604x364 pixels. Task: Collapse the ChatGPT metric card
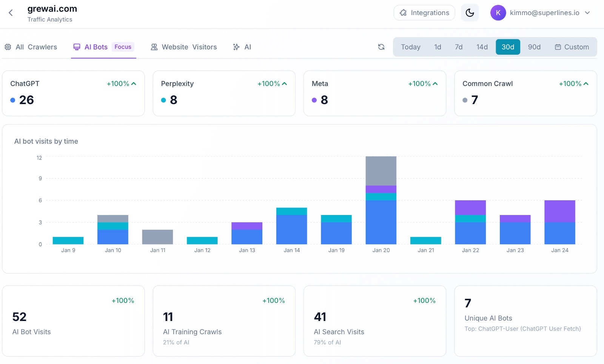134,84
